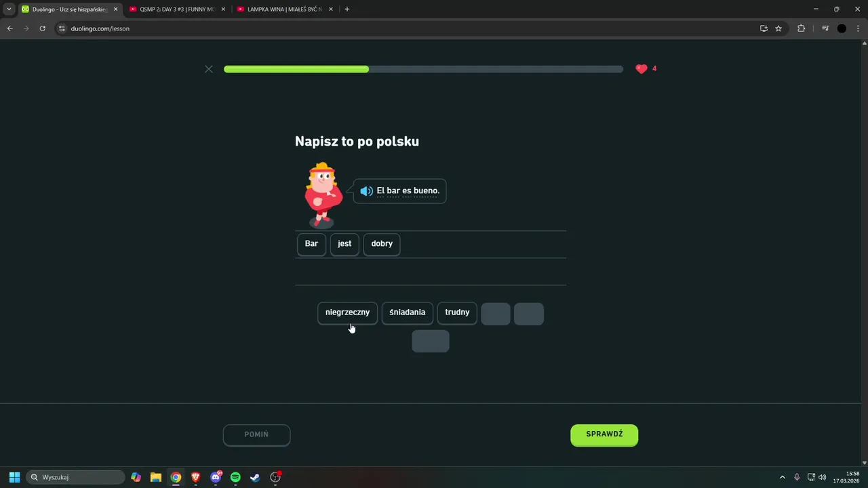Close the QSMP 2 DAY 3 tab
This screenshot has height=488, width=868.
[223, 9]
